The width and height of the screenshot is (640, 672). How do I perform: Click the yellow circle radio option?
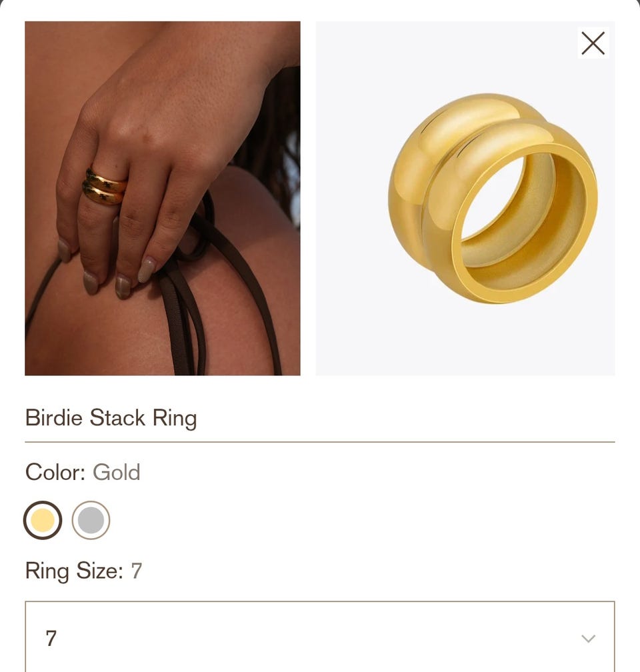tap(43, 520)
